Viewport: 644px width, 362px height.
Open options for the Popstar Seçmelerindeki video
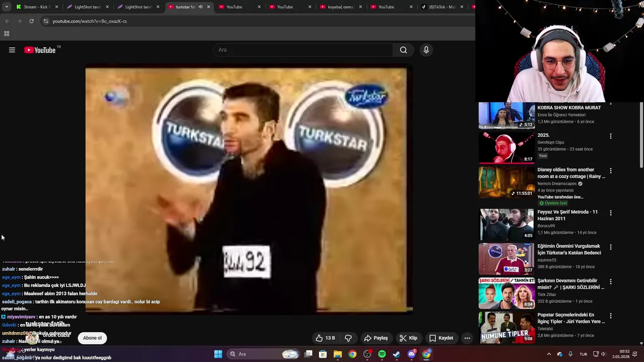(x=611, y=316)
